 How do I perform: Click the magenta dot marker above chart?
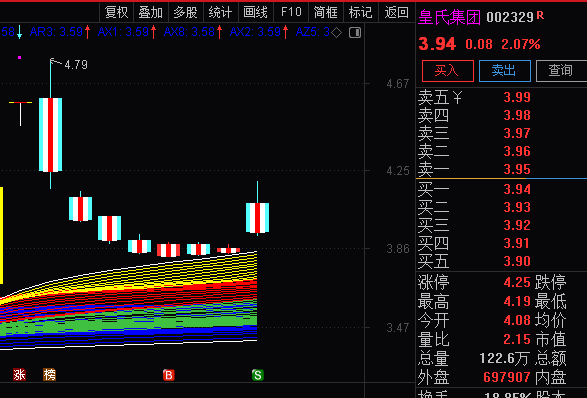tap(19, 58)
